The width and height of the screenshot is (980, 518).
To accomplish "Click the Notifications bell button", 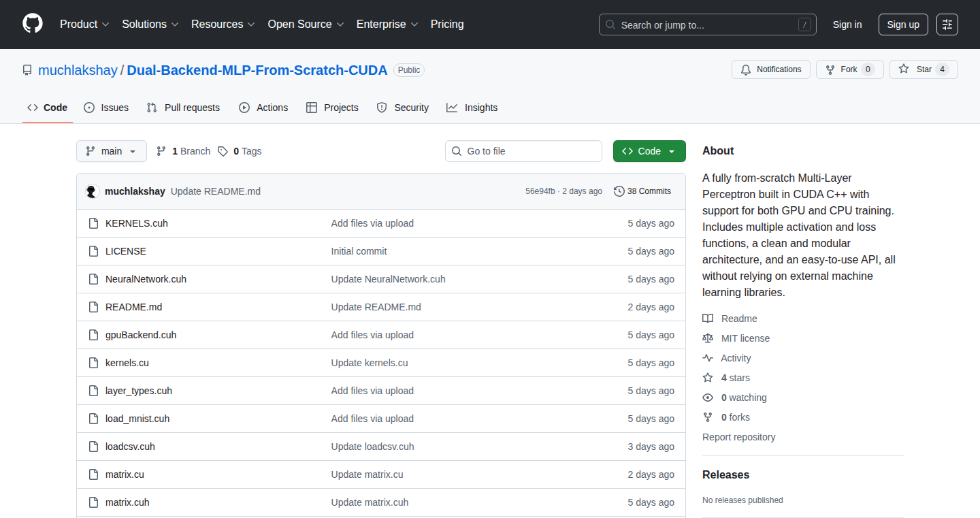I will coord(771,69).
